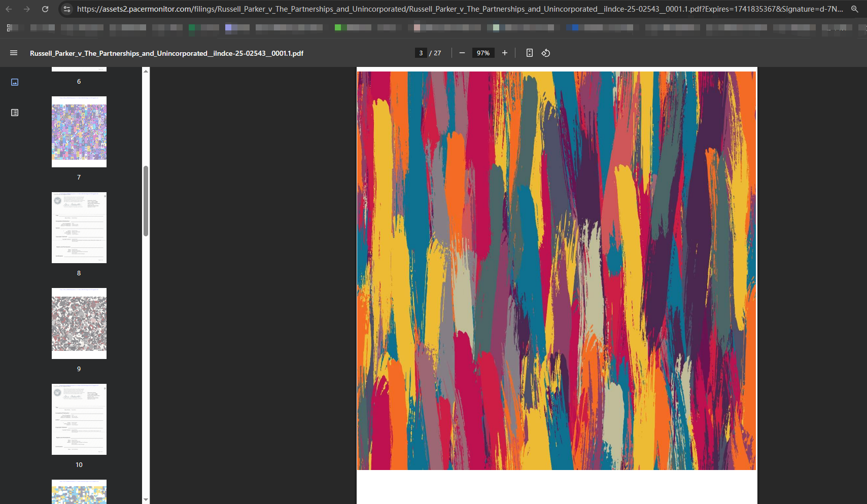Jump to page 10 thumbnail
867x504 pixels.
[79, 419]
